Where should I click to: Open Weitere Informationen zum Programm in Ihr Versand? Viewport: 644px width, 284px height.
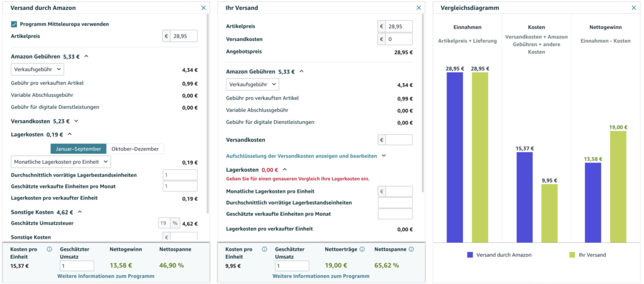321,276
